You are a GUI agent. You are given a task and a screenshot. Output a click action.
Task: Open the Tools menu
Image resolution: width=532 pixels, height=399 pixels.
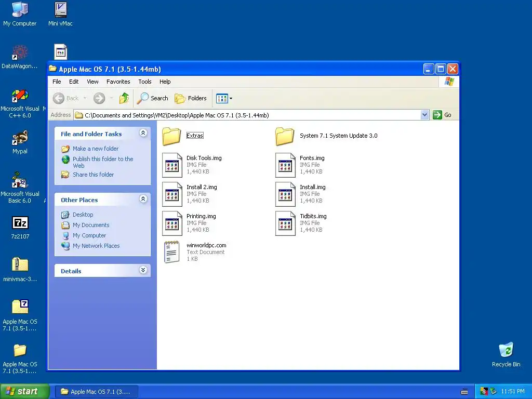click(x=145, y=82)
